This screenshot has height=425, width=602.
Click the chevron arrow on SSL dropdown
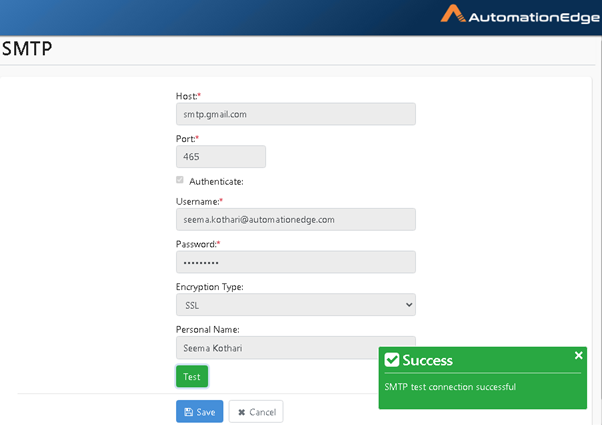click(409, 305)
